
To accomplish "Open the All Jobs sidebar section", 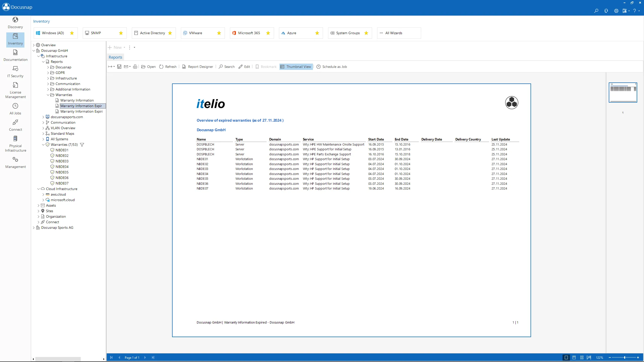I will [15, 109].
